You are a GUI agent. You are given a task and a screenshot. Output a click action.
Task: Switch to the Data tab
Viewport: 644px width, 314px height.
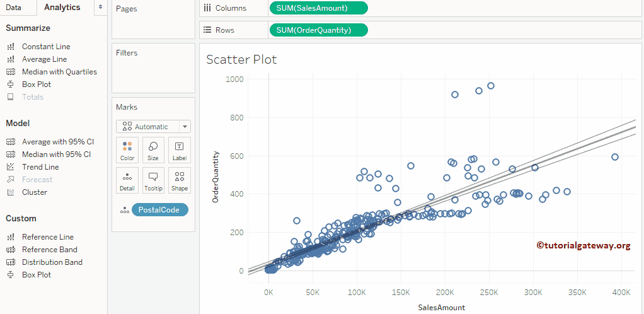[13, 8]
